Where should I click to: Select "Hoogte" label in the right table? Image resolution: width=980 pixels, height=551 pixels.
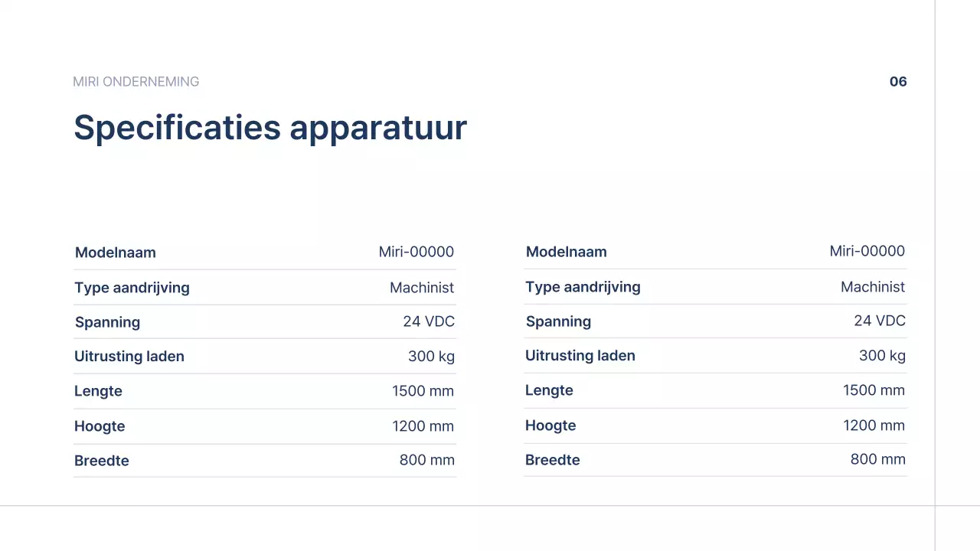[550, 425]
